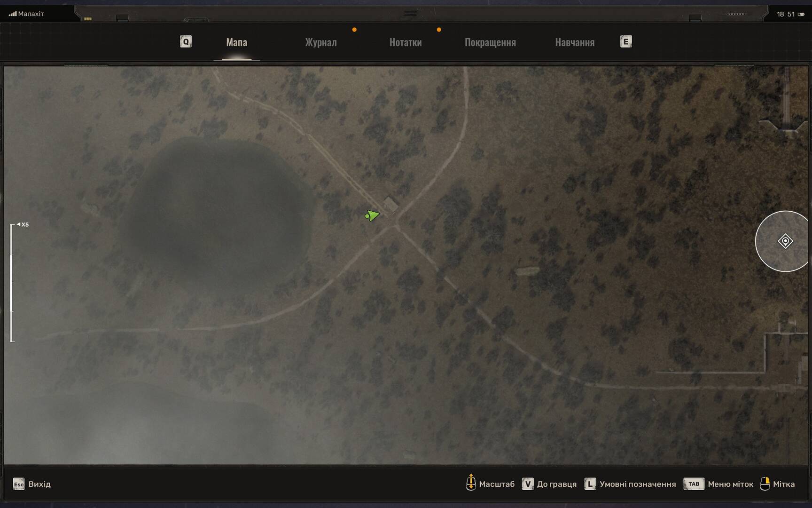Exit the PDA via Вихід
This screenshot has width=812, height=508.
coord(39,484)
